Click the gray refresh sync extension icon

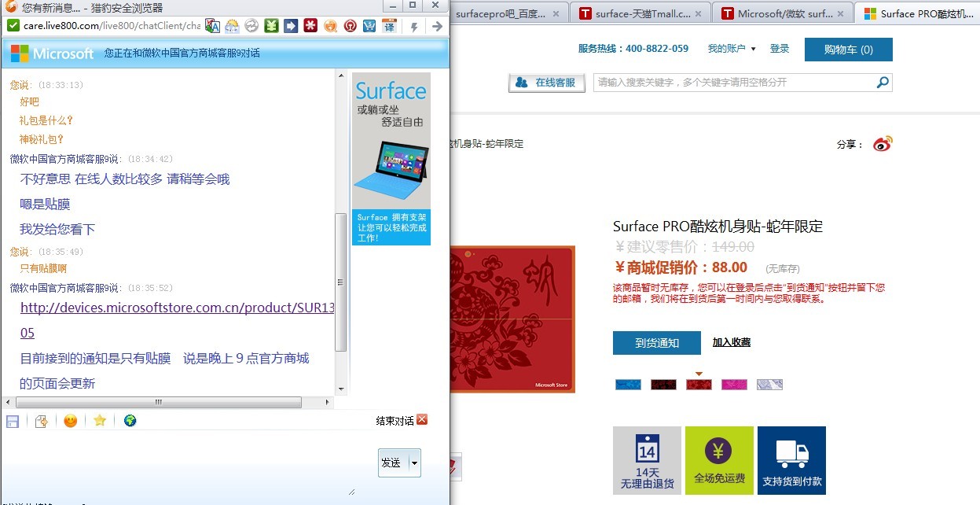[x=251, y=26]
